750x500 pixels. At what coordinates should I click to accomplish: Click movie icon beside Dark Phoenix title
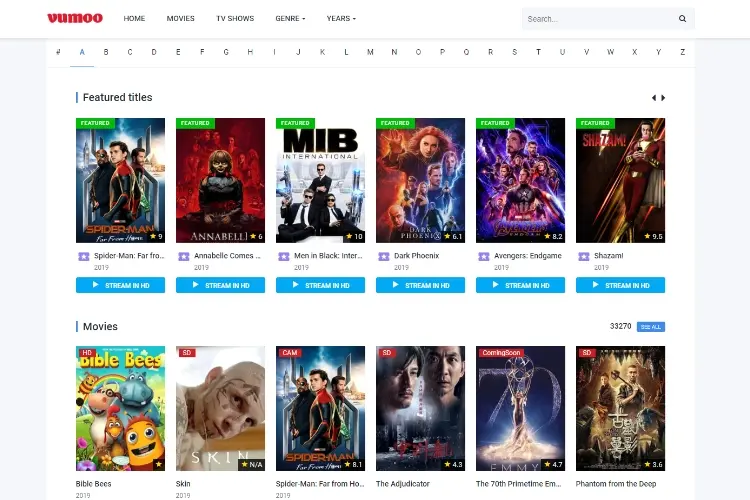[384, 256]
